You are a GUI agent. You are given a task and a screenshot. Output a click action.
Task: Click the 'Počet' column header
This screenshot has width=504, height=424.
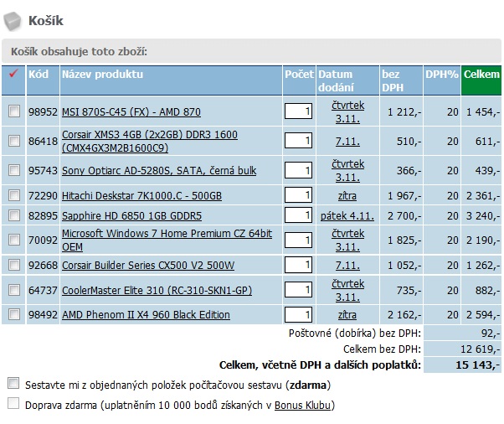[x=299, y=80]
